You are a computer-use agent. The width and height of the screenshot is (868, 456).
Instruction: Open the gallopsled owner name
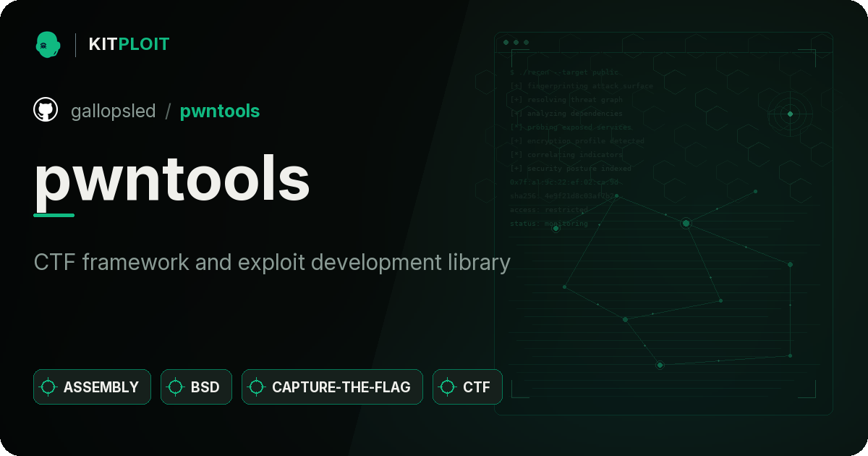[114, 111]
